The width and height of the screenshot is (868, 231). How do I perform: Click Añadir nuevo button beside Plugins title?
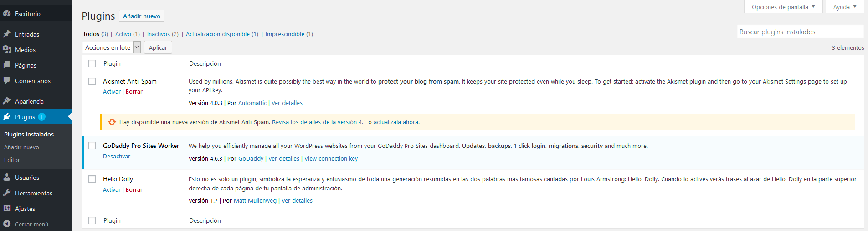click(x=142, y=16)
